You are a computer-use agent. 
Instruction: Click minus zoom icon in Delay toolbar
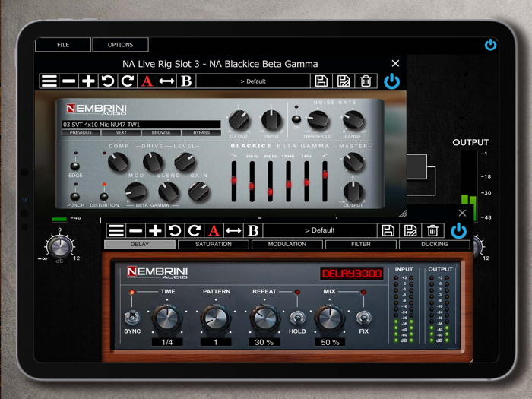[x=136, y=230]
